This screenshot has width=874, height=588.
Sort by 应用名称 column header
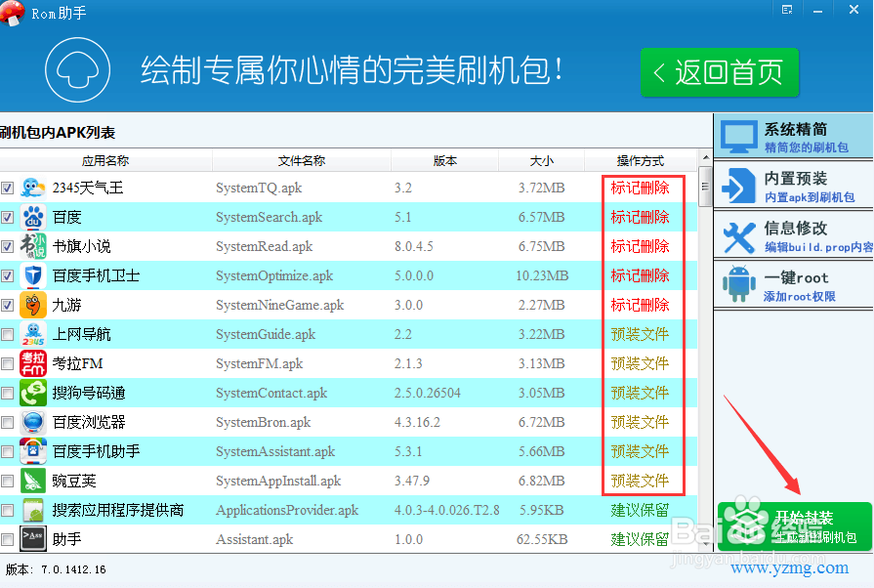coord(105,160)
